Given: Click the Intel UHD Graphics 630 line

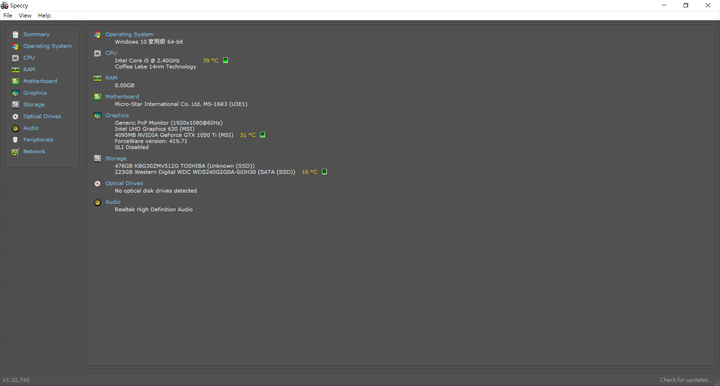Looking at the screenshot, I should tap(154, 129).
